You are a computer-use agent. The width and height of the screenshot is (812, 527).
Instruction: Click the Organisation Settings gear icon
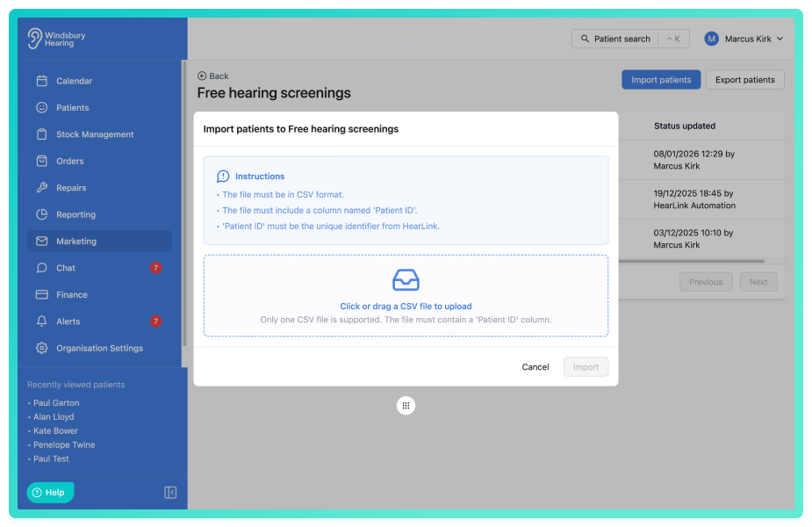click(42, 348)
